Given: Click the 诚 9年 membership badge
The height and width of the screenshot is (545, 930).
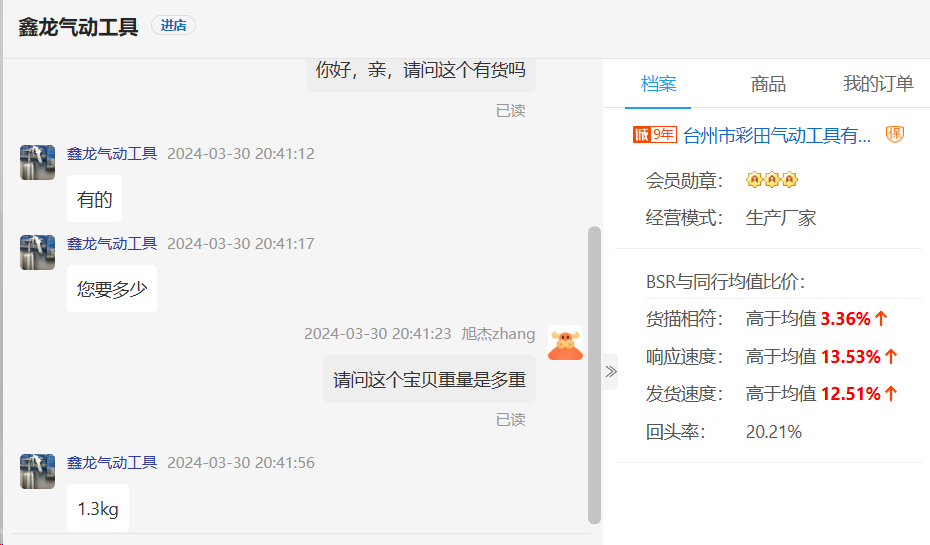Looking at the screenshot, I should click(654, 135).
